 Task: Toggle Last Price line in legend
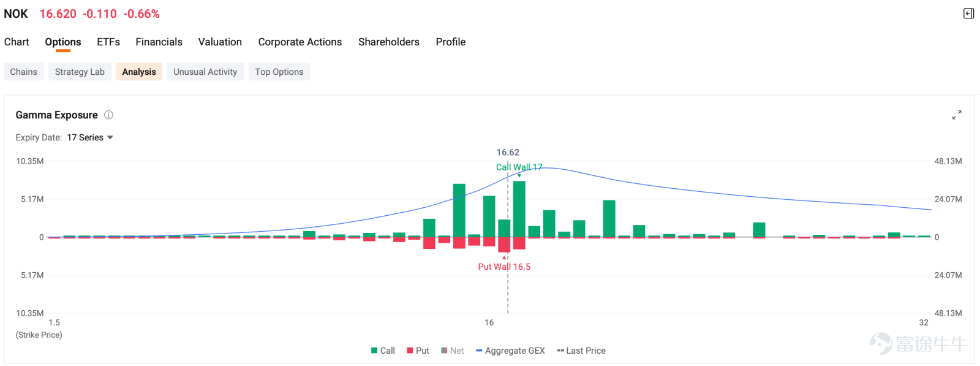(x=581, y=351)
